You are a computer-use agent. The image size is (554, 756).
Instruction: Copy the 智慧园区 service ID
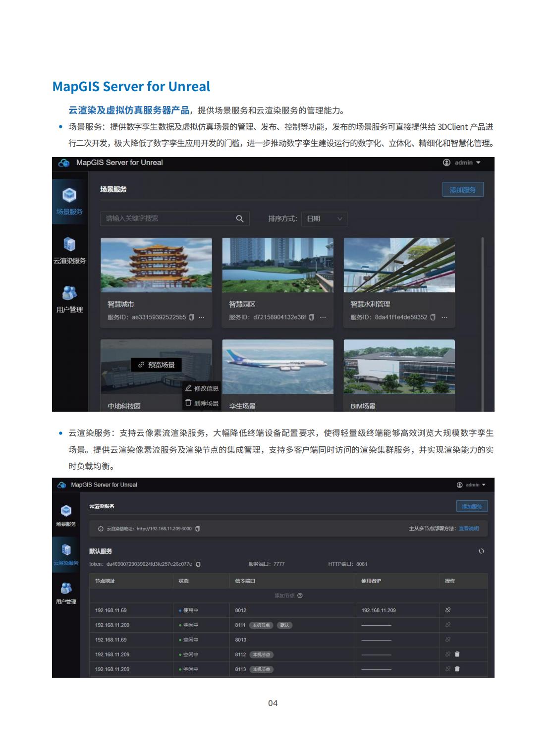pyautogui.click(x=311, y=317)
